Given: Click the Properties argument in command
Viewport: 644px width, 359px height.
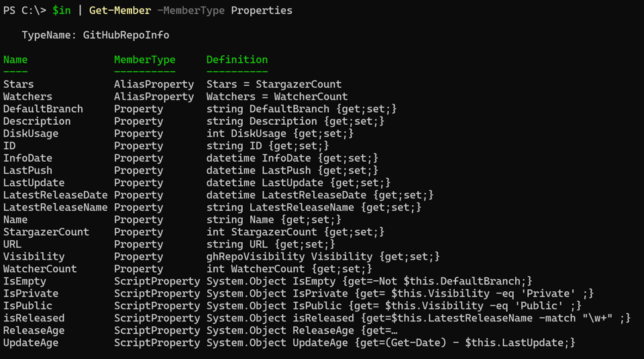Looking at the screenshot, I should [x=262, y=11].
